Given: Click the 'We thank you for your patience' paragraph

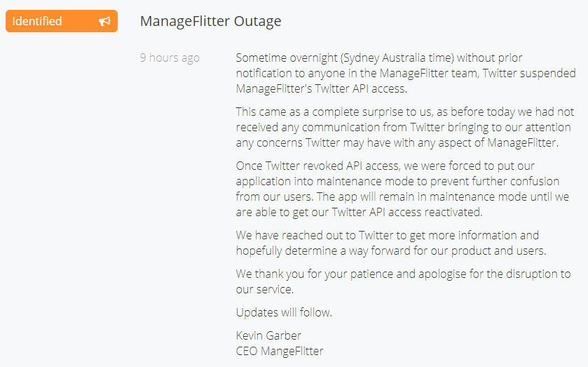Looking at the screenshot, I should pos(403,281).
